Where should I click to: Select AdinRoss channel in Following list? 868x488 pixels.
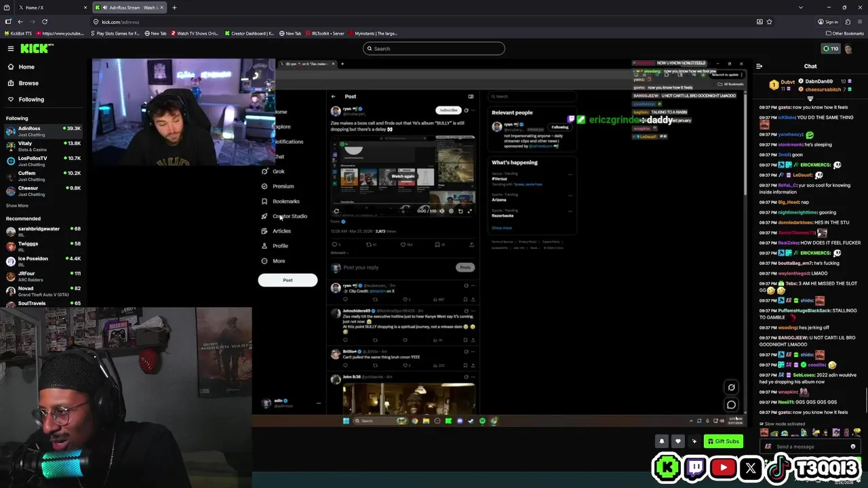[x=43, y=131]
